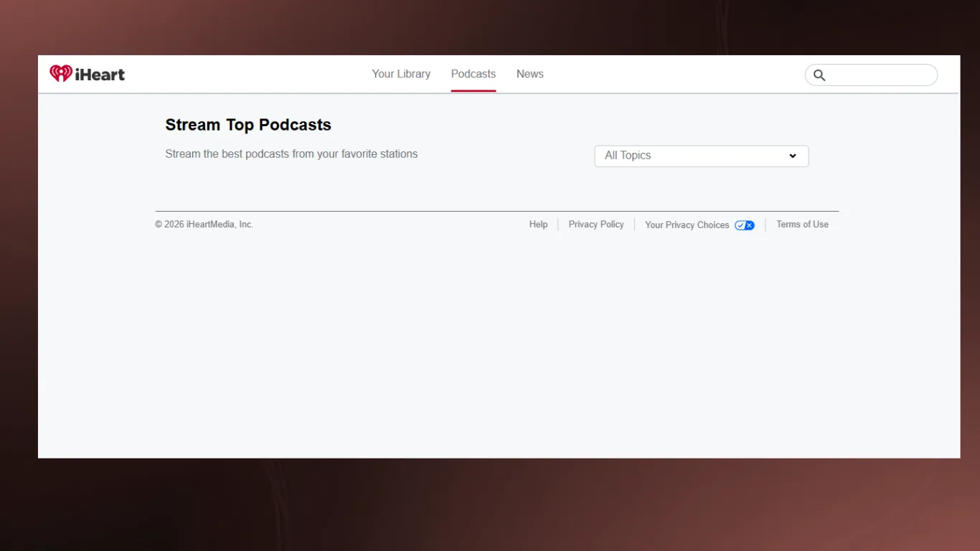Screen dimensions: 980x551
Task: Click Your Privacy Choices link text
Action: [686, 225]
